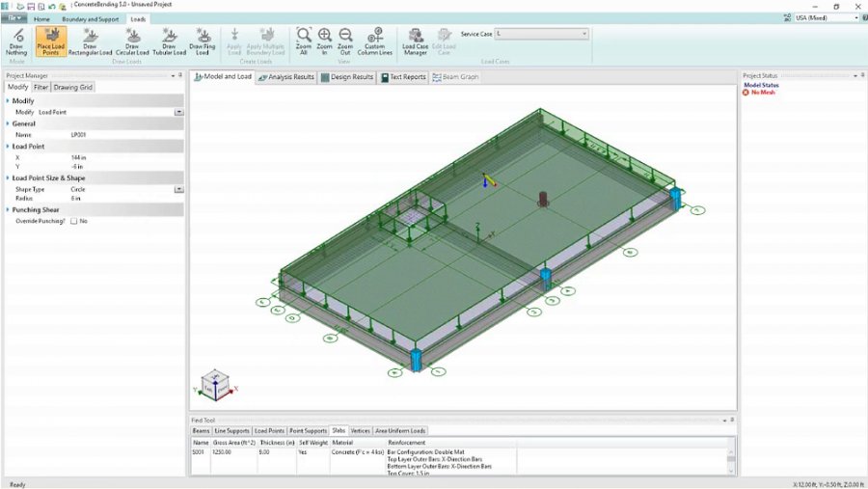Switch to Boundary and Support ribbon tab
868x489 pixels.
click(91, 19)
